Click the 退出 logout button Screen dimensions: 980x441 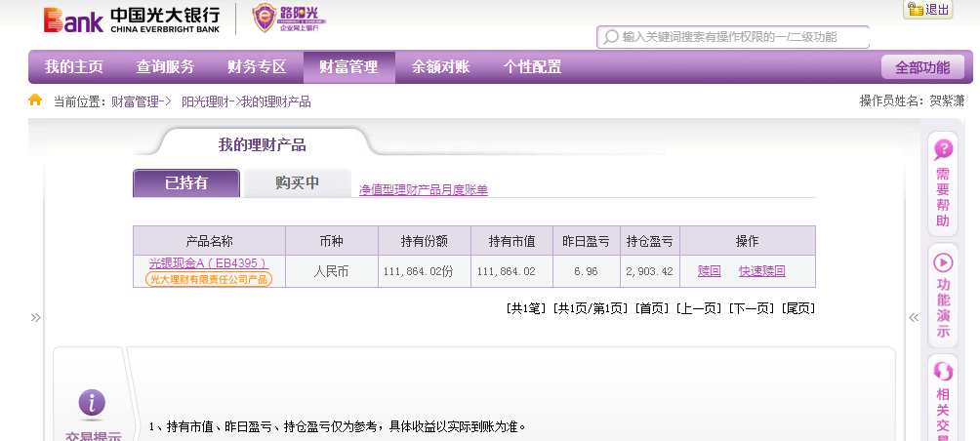coord(928,10)
